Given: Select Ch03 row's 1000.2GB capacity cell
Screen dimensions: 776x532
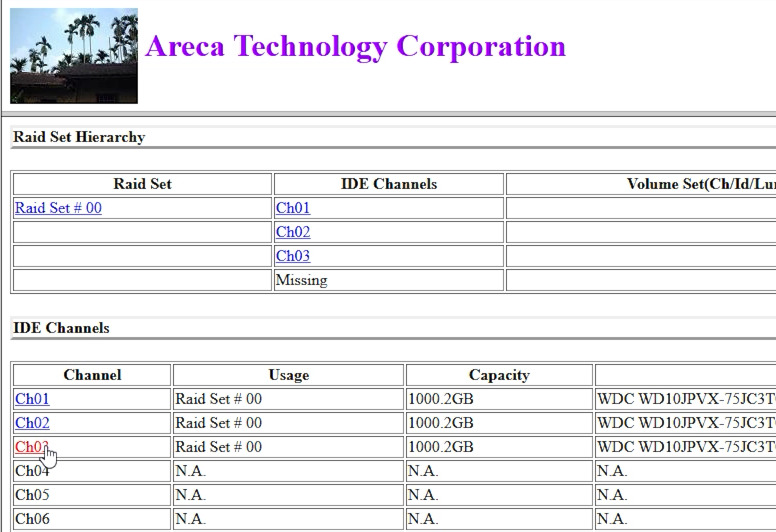Looking at the screenshot, I should coord(499,447).
